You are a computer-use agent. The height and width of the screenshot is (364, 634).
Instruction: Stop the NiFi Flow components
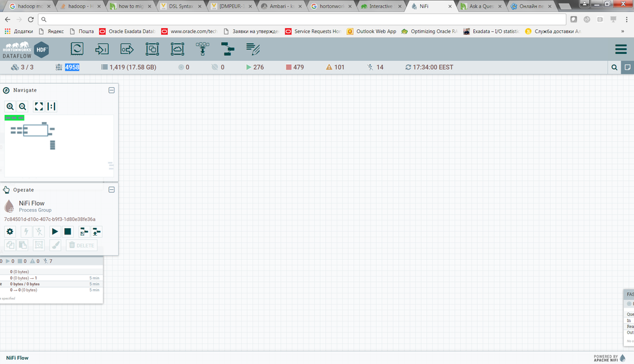[67, 232]
